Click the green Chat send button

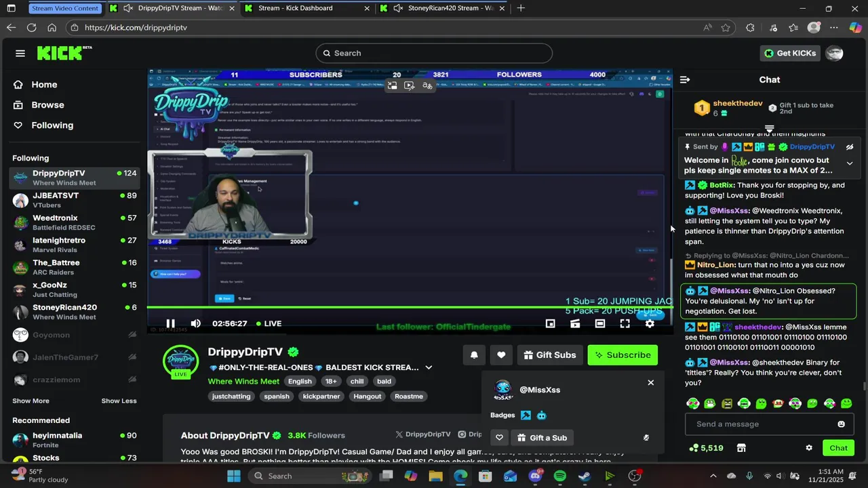click(839, 448)
